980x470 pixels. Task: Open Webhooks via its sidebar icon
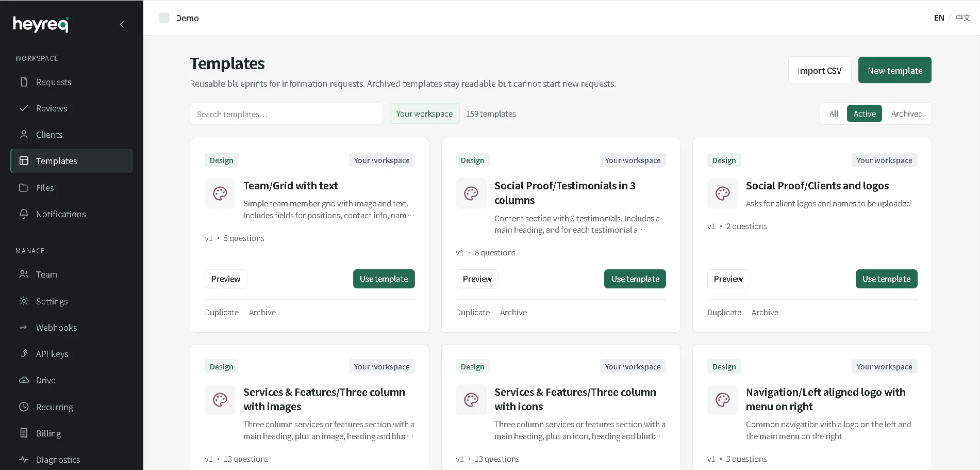coord(24,327)
